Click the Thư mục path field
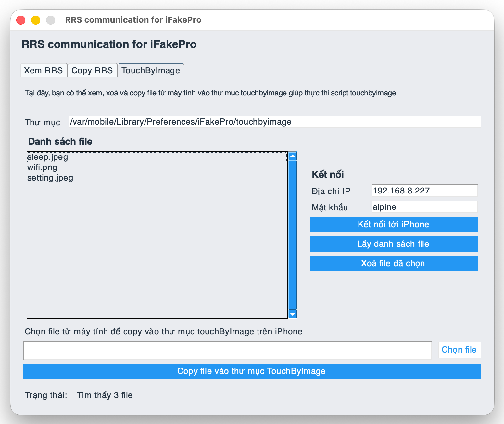This screenshot has height=424, width=504. (x=275, y=122)
